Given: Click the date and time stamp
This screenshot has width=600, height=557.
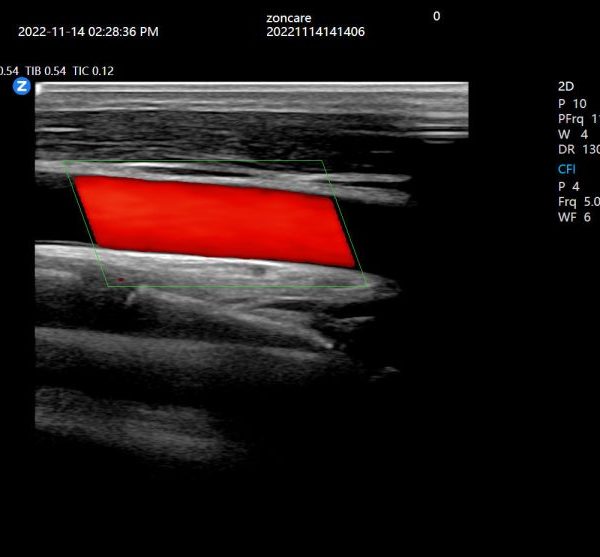Looking at the screenshot, I should [88, 32].
